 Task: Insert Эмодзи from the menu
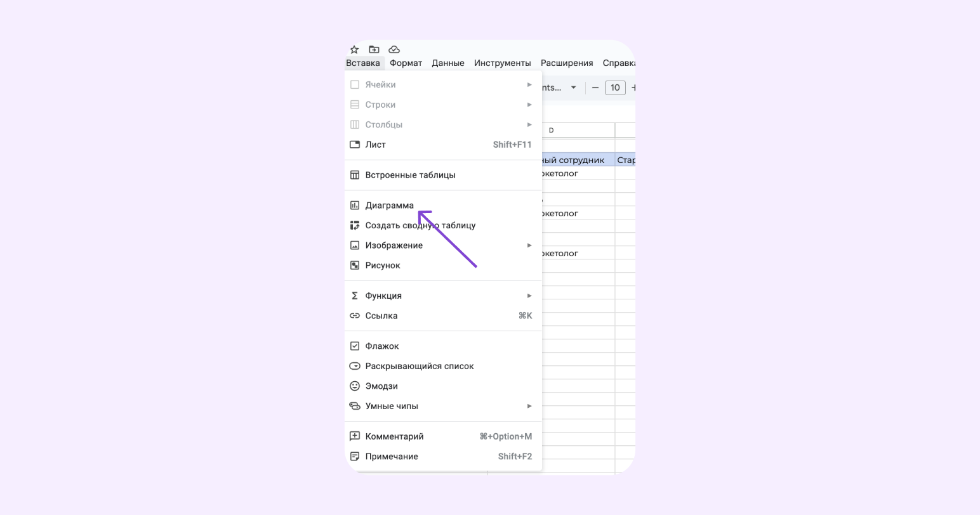tap(443, 386)
